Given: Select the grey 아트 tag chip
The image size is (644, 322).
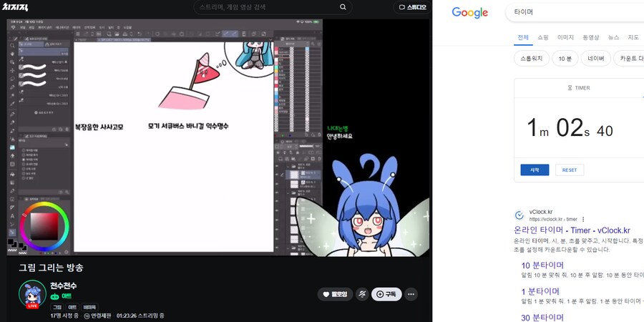Looking at the screenshot, I should (72, 307).
